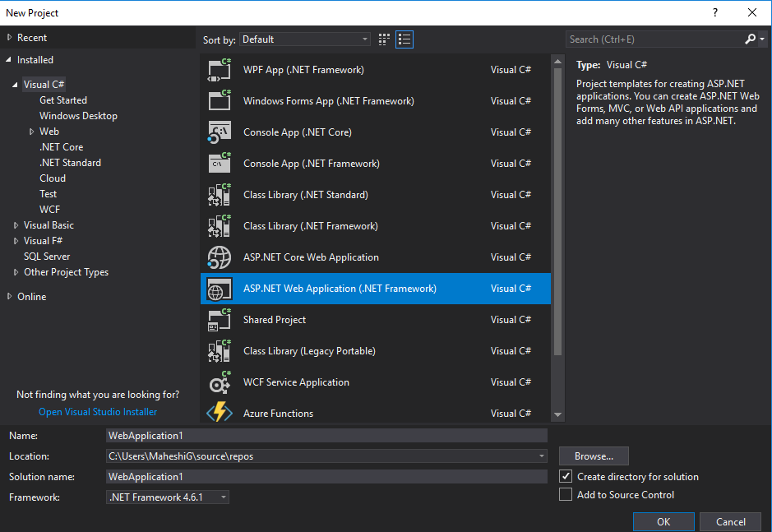Uncheck Create directory for solution
Viewport: 772px width, 532px height.
pyautogui.click(x=566, y=476)
